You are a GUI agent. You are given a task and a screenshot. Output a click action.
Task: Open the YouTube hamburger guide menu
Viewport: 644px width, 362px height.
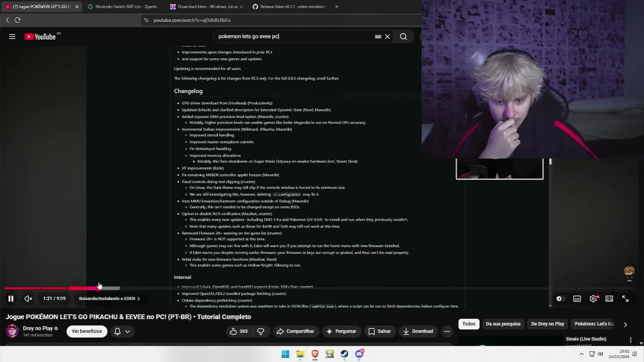[x=12, y=37]
